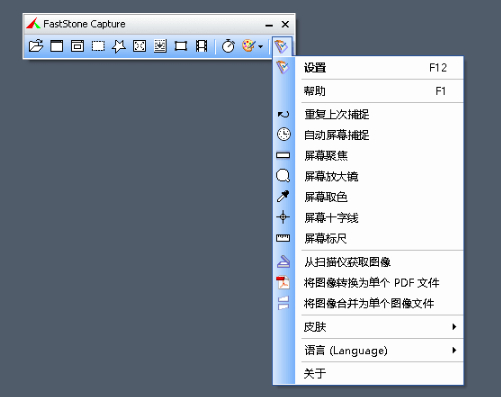Click the Delay timer stopwatch icon
The image size is (501, 397).
228,46
